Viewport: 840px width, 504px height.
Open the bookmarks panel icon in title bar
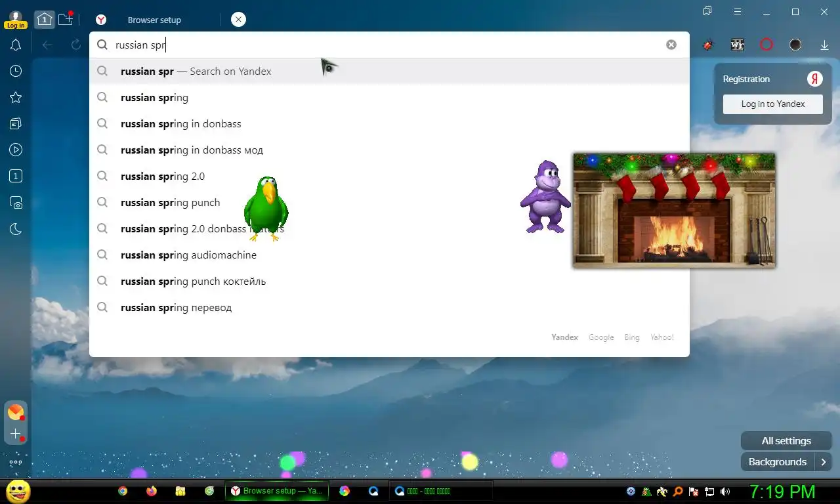[707, 11]
